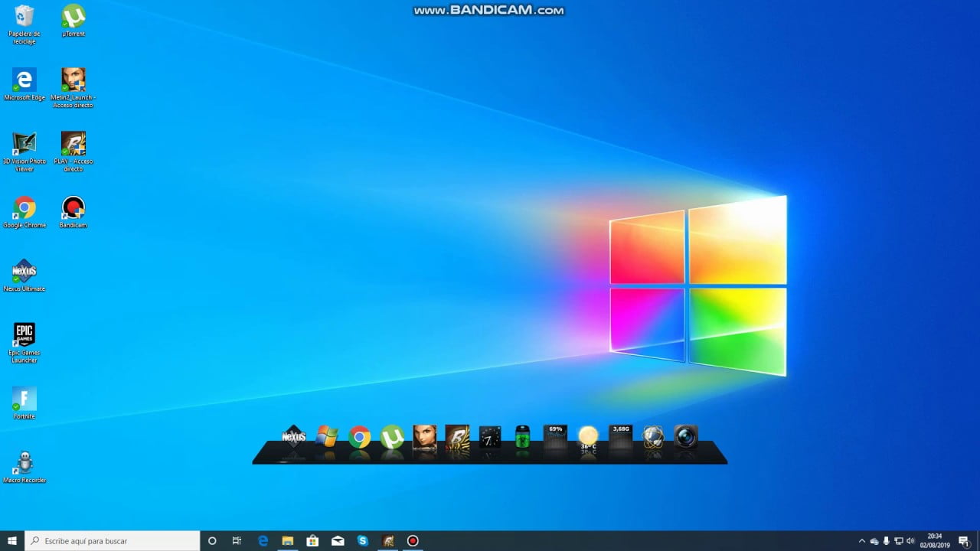Click the OneDrive cloud tray icon
The image size is (980, 551).
pyautogui.click(x=874, y=541)
